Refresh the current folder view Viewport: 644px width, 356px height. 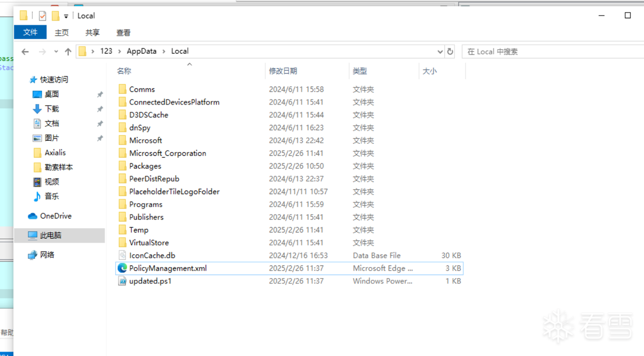click(450, 51)
